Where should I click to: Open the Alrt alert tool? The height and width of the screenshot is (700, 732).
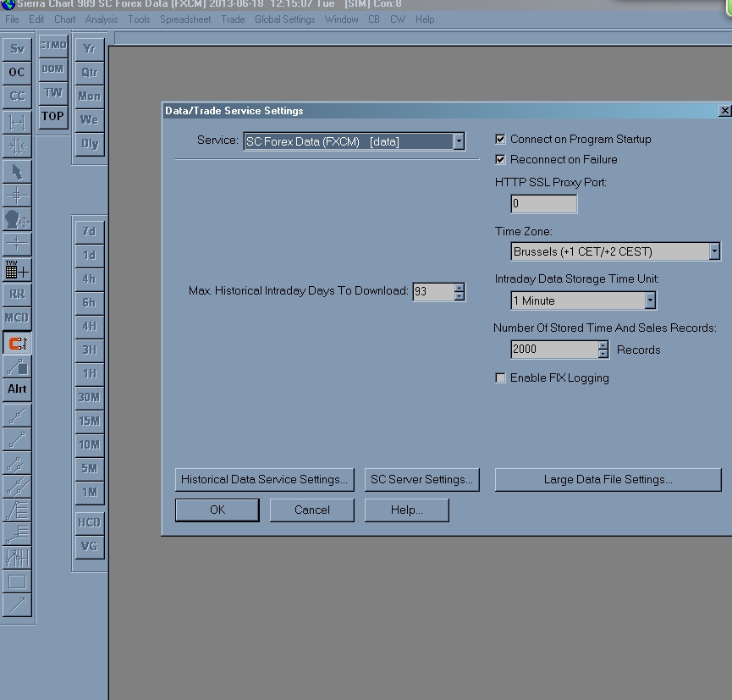pyautogui.click(x=17, y=389)
